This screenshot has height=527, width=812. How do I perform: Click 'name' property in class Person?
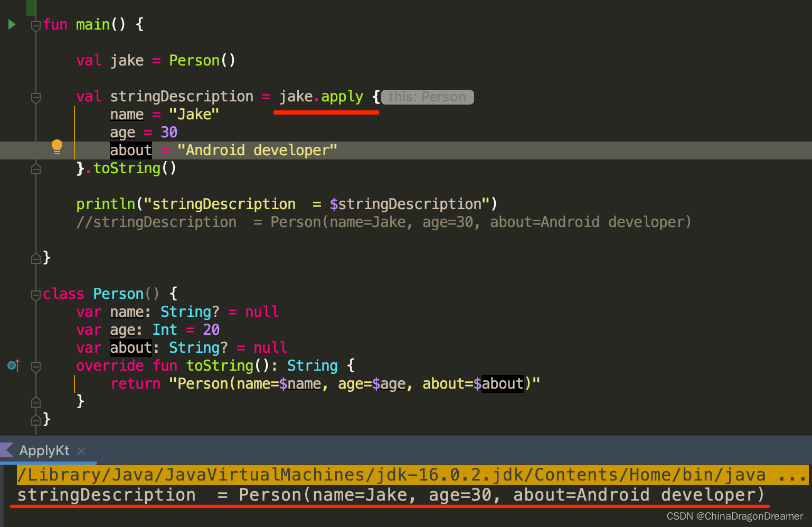coord(127,312)
